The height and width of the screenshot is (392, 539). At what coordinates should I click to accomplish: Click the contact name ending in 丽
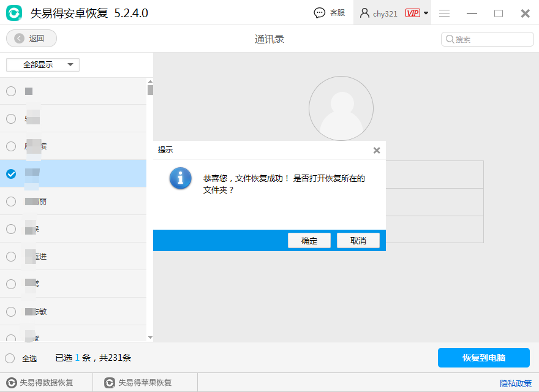[x=36, y=202]
